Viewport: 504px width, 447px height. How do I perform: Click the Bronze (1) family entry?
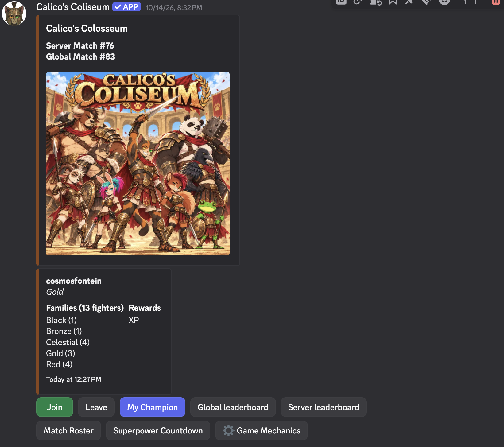64,331
